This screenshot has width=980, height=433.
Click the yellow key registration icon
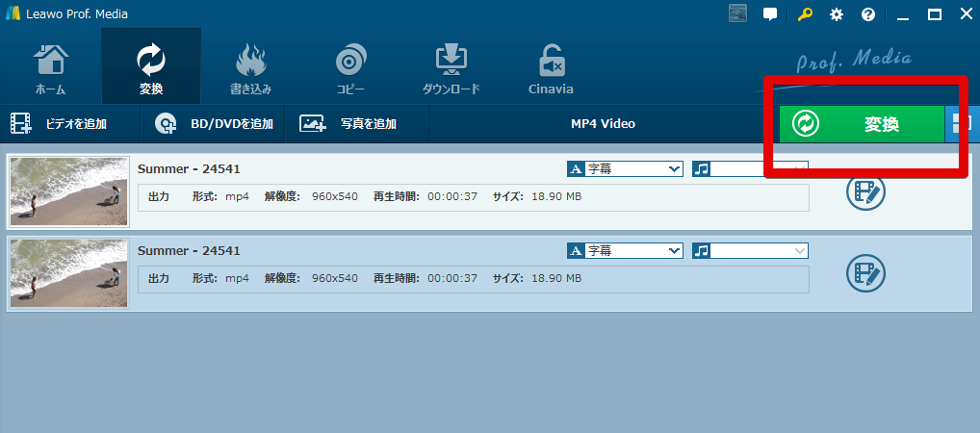tap(805, 14)
